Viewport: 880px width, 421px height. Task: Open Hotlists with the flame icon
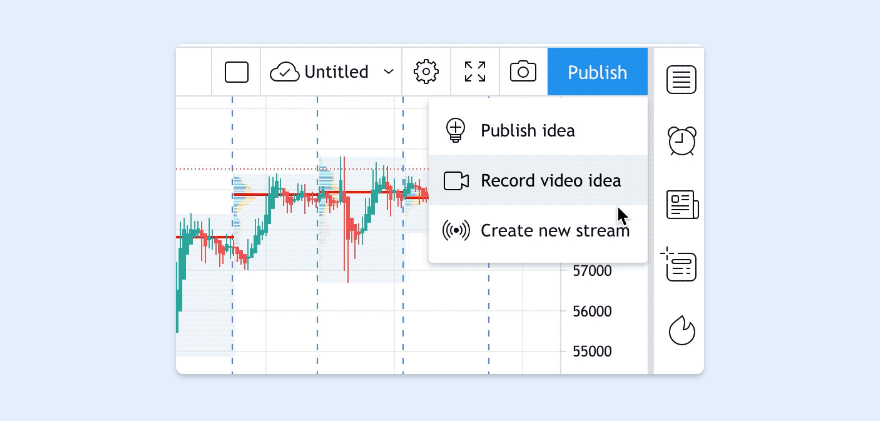pyautogui.click(x=681, y=329)
